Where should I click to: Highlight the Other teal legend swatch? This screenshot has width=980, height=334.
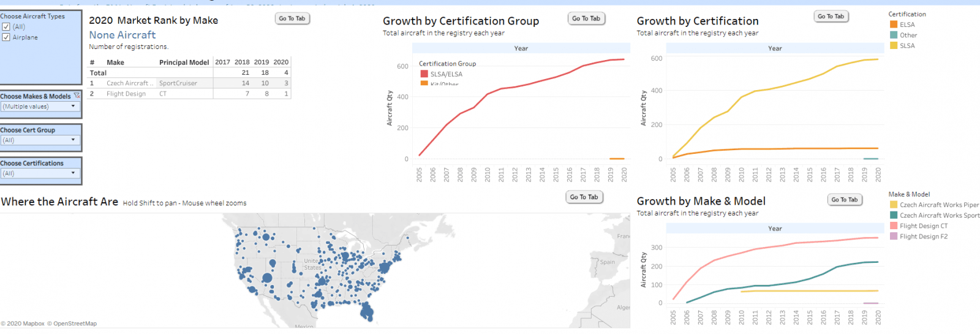pyautogui.click(x=894, y=35)
